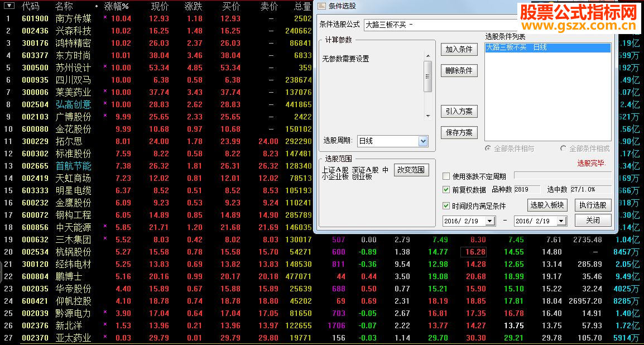Image resolution: width=644 pixels, height=345 pixels.
Task: Click the boxed price 16.28 in 杭锅股份 row
Action: 473,252
